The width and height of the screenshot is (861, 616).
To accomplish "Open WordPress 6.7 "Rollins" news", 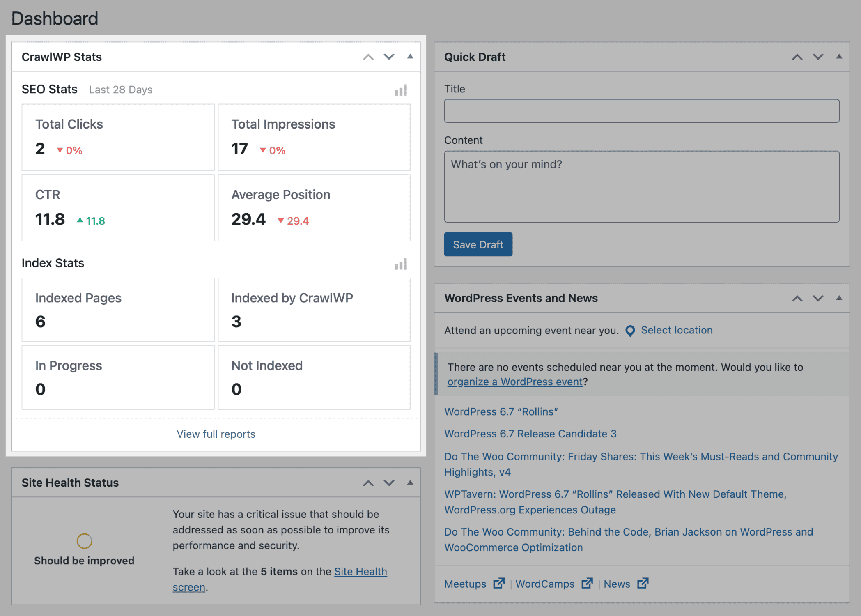I will pos(501,411).
